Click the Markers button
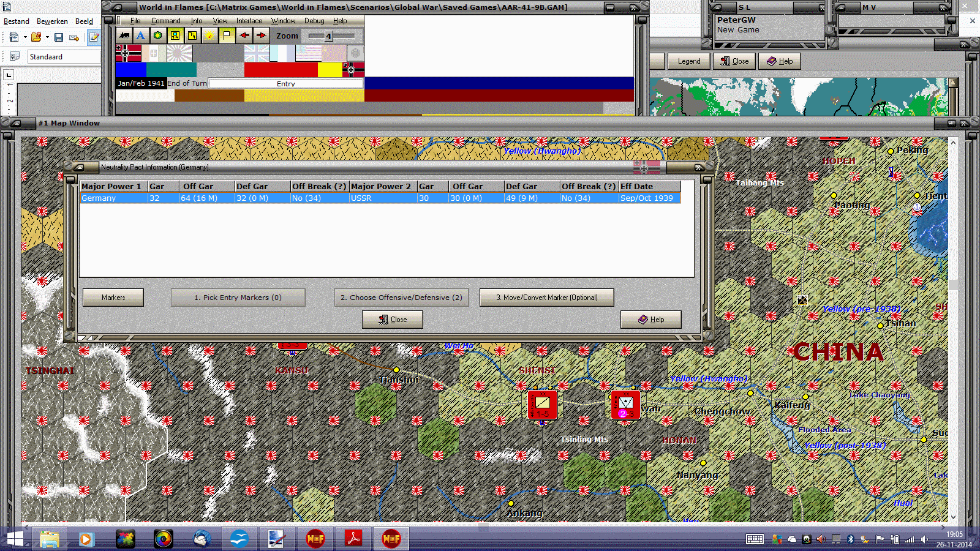This screenshot has width=980, height=551. coord(113,298)
